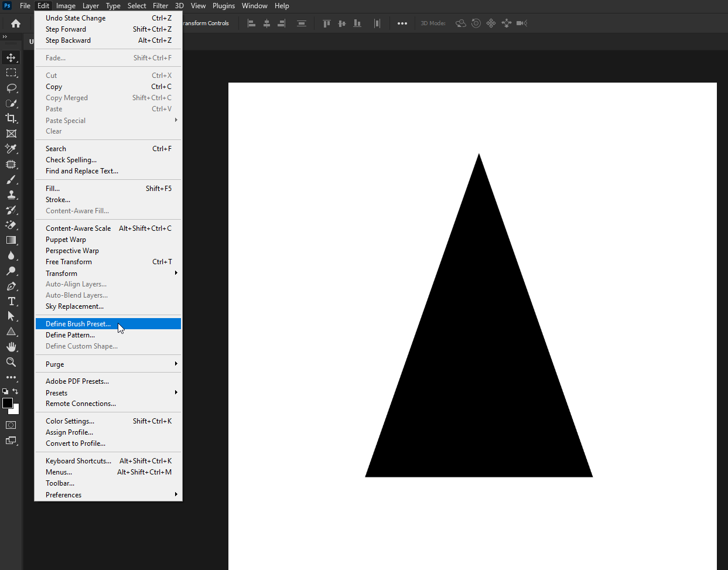Select the Crop tool

pos(11,118)
